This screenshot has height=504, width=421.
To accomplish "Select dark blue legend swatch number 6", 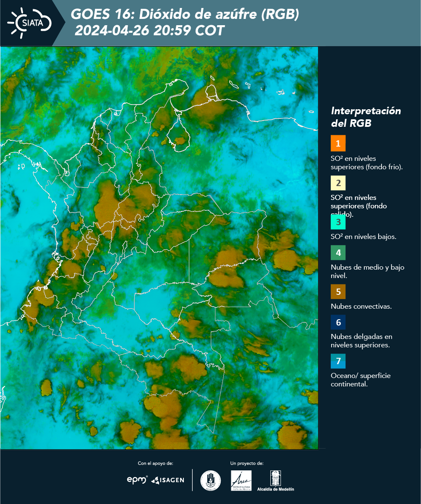I will tap(338, 323).
